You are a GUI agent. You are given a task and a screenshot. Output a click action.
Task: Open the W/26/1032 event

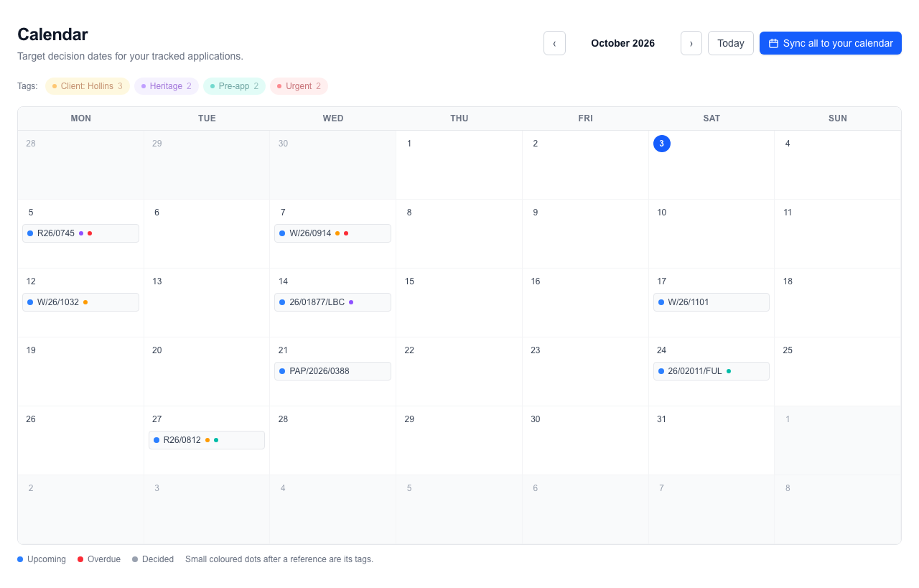point(81,302)
